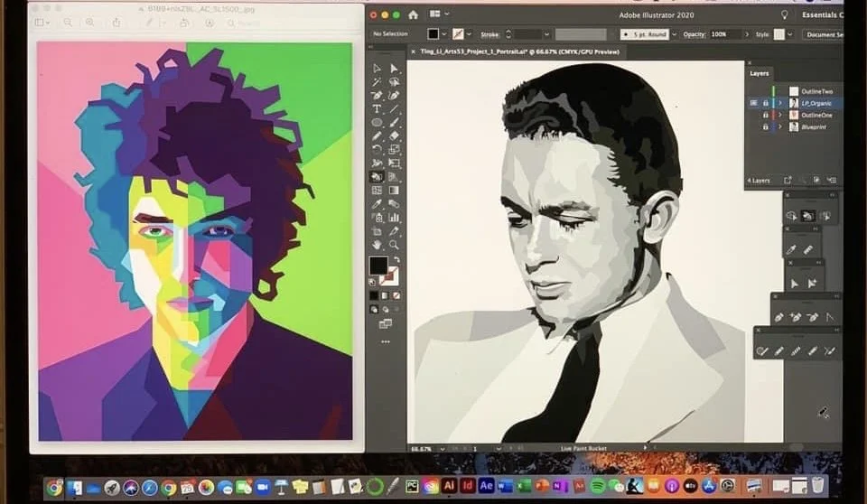Viewport: 867px width, 504px height.
Task: Select the Smooth tool in the floating panel
Action: coord(796,350)
